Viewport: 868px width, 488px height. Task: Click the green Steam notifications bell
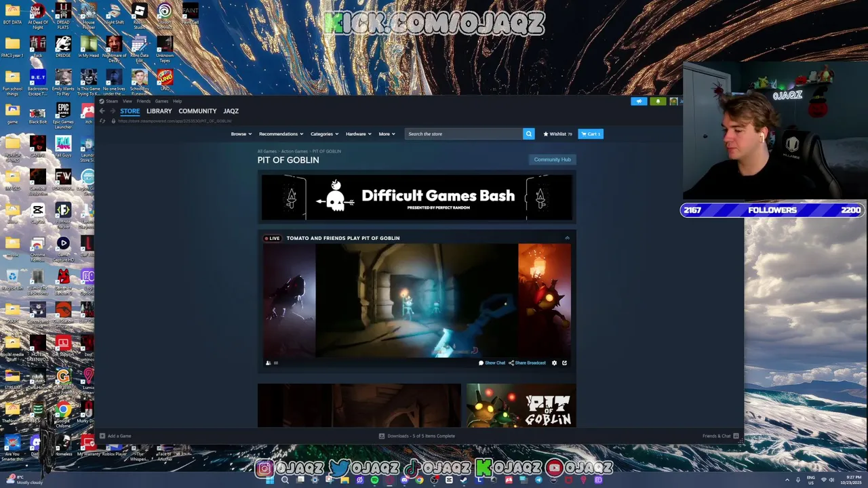(x=657, y=101)
